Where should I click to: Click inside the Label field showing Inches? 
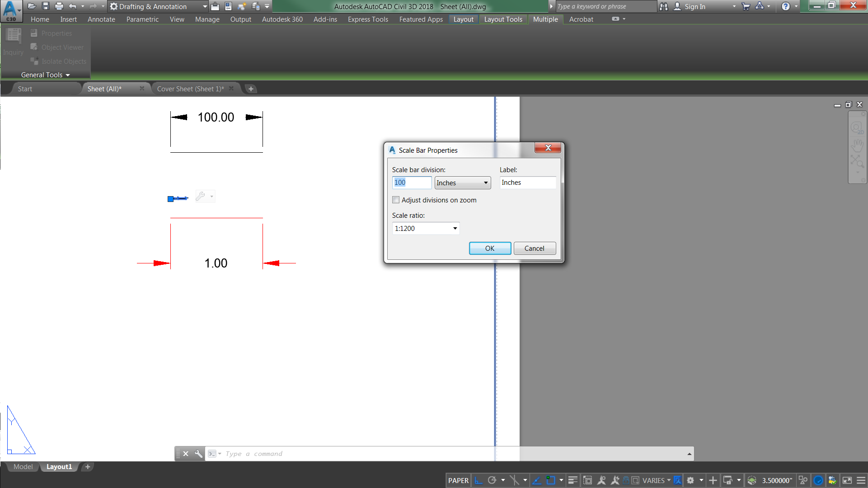527,183
